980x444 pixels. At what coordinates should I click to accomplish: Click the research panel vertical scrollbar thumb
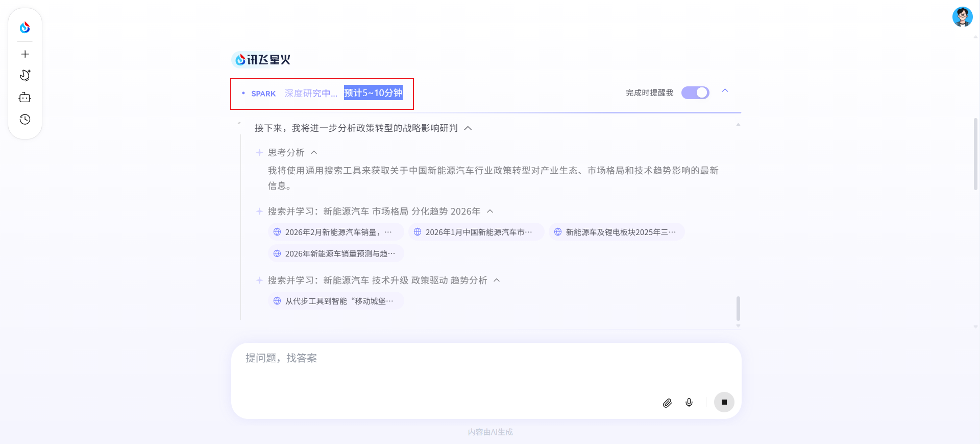coord(738,308)
